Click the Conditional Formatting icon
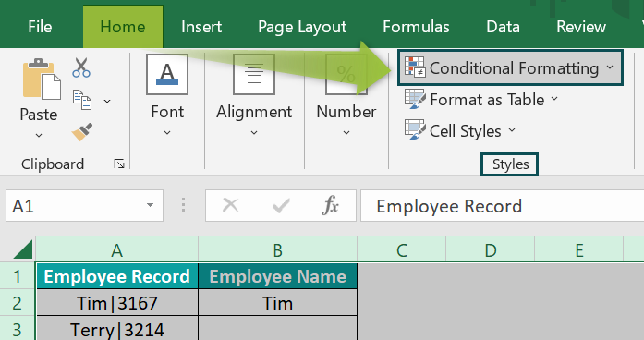The width and height of the screenshot is (644, 340). (415, 67)
